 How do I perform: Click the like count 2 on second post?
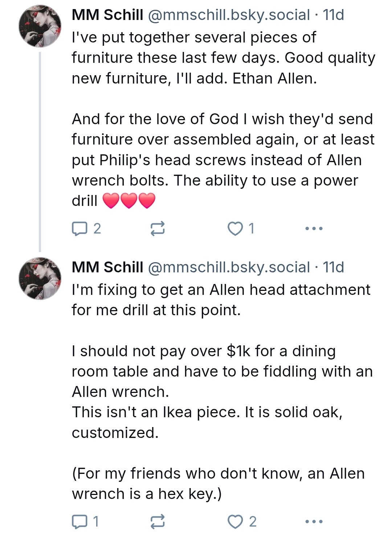pos(253,522)
